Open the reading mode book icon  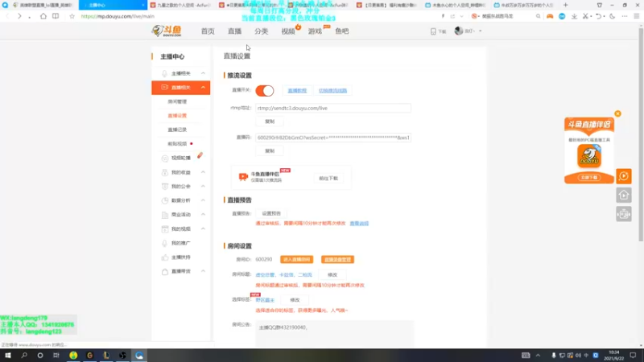coord(56,16)
